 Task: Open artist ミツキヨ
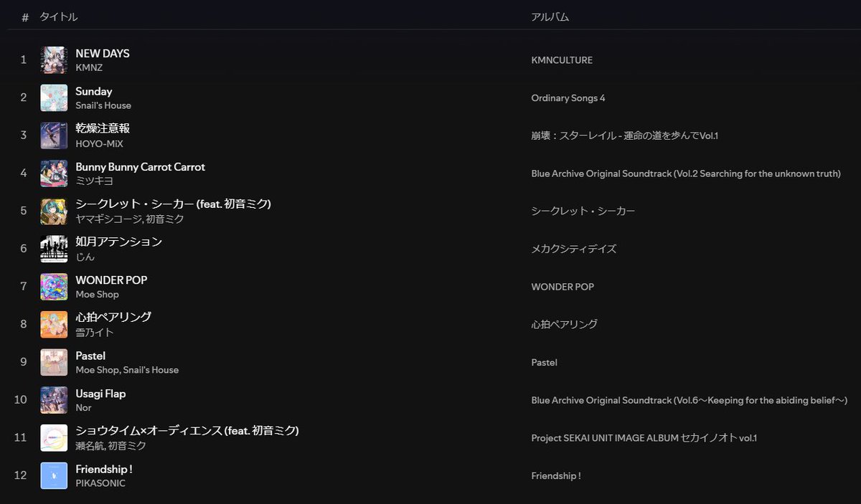pos(95,181)
